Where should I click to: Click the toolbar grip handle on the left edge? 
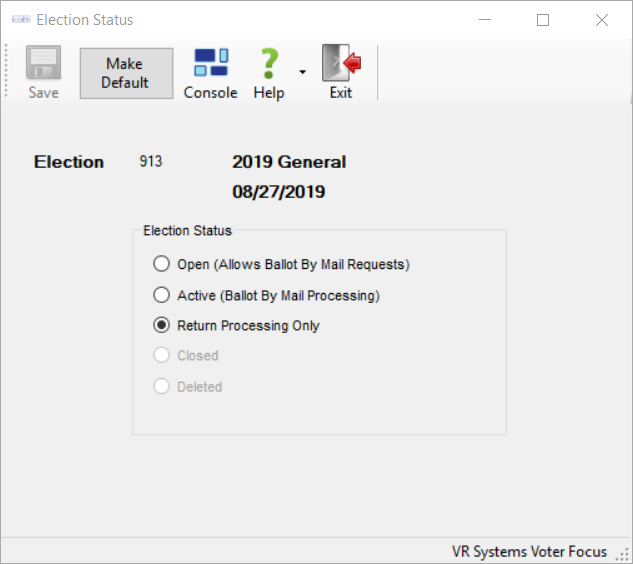click(6, 71)
